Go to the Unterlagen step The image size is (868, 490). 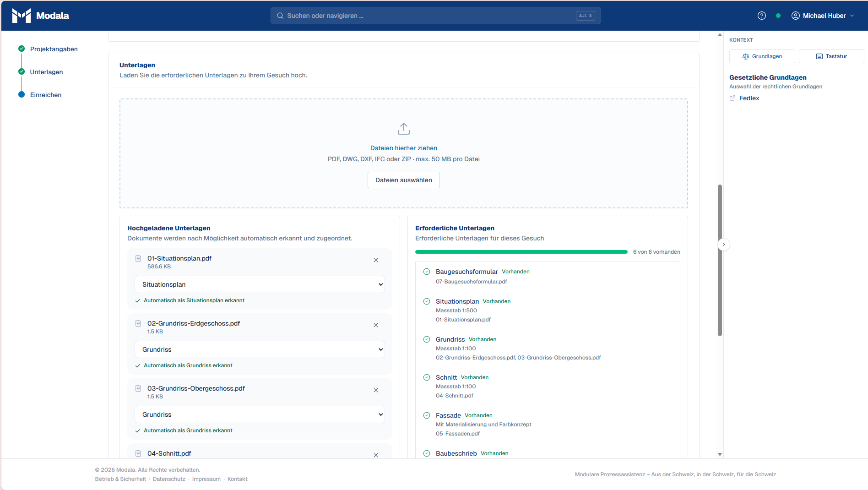(41, 72)
